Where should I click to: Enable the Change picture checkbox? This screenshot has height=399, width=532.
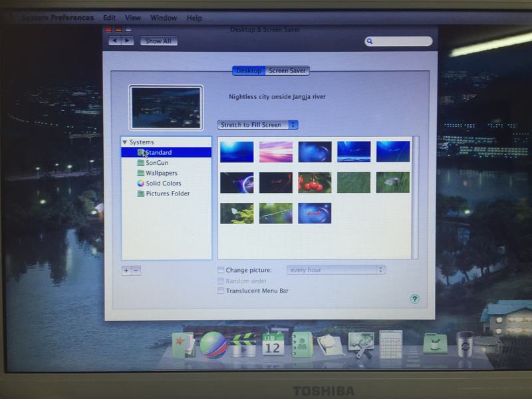(x=221, y=270)
